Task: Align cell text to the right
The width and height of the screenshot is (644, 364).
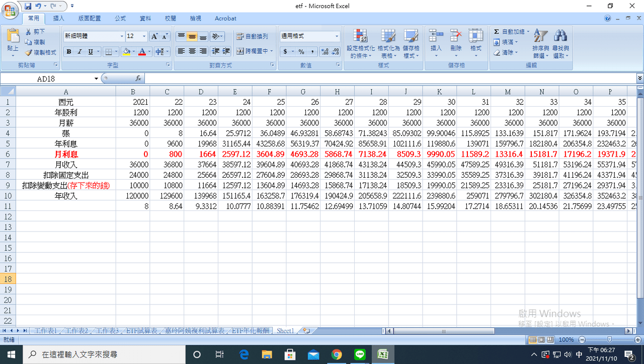Action: point(203,51)
